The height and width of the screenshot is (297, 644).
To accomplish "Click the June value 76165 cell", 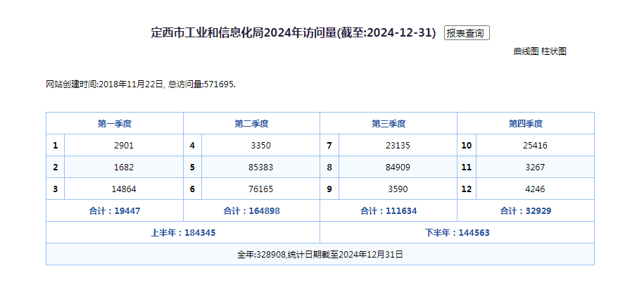I will (260, 189).
